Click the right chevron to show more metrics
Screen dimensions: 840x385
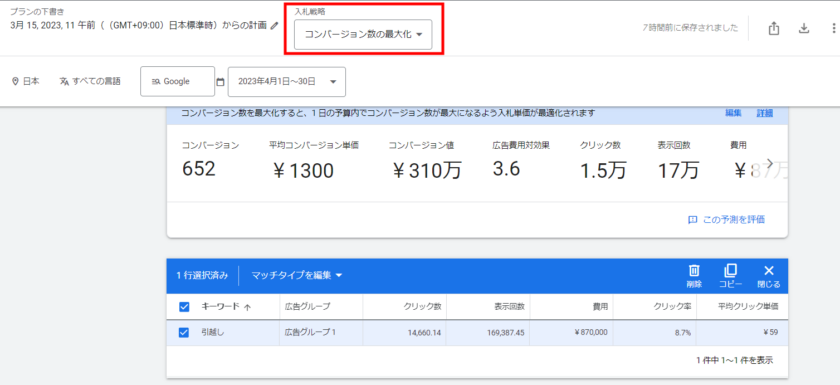[770, 162]
